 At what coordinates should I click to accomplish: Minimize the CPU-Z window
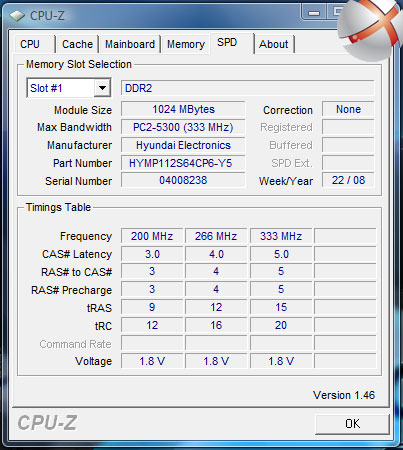[314, 13]
